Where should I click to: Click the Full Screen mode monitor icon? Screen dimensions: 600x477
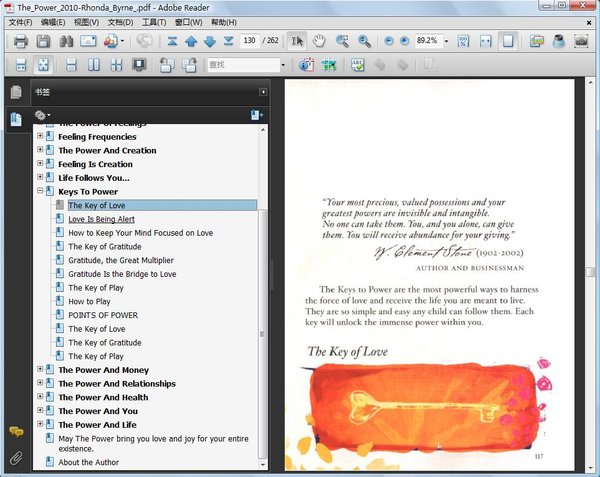139,65
